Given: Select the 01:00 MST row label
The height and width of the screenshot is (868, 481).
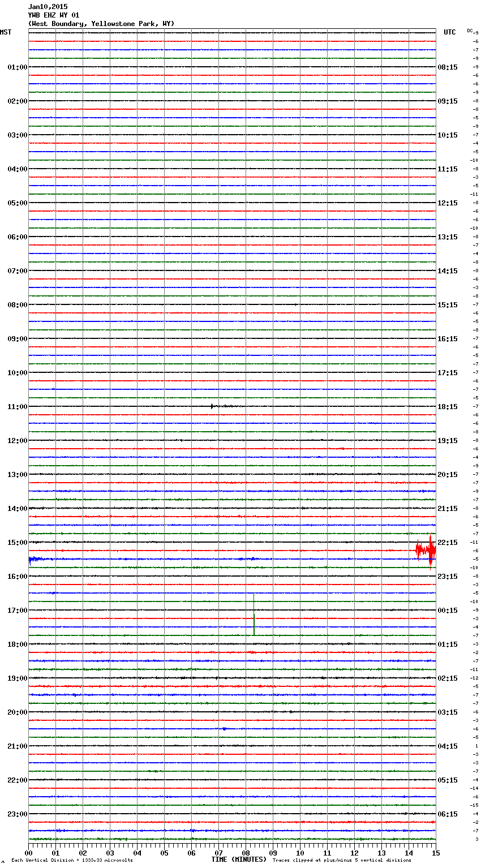Looking at the screenshot, I should [17, 67].
